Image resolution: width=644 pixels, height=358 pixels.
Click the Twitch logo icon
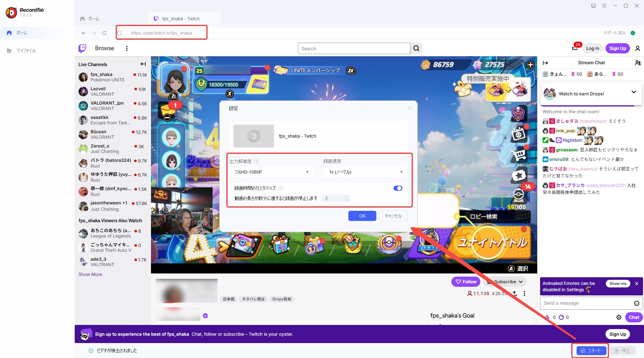coord(82,48)
